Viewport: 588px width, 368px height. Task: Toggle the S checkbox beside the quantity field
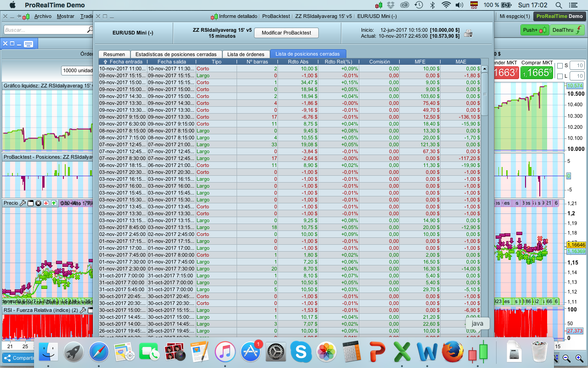tap(560, 65)
